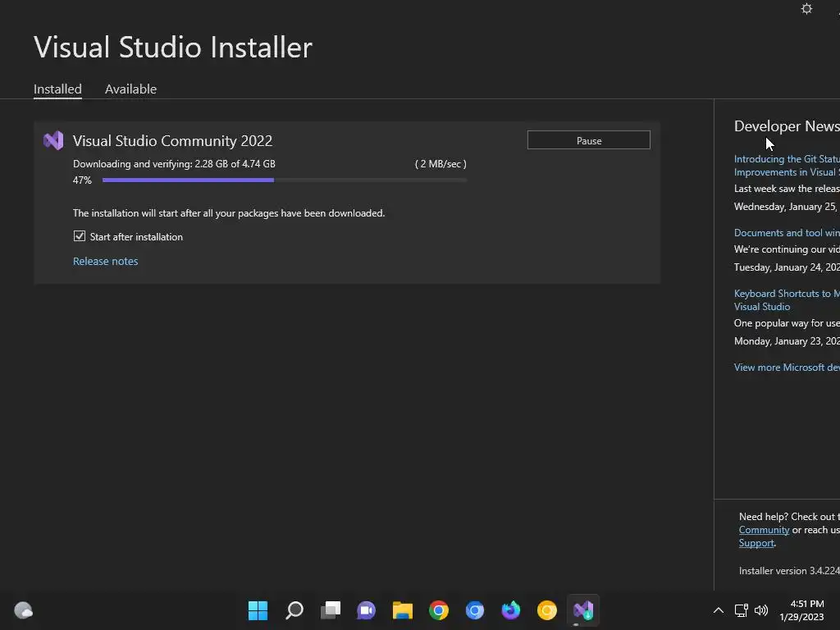Open Windows Start menu
This screenshot has width=840, height=630.
tap(258, 610)
